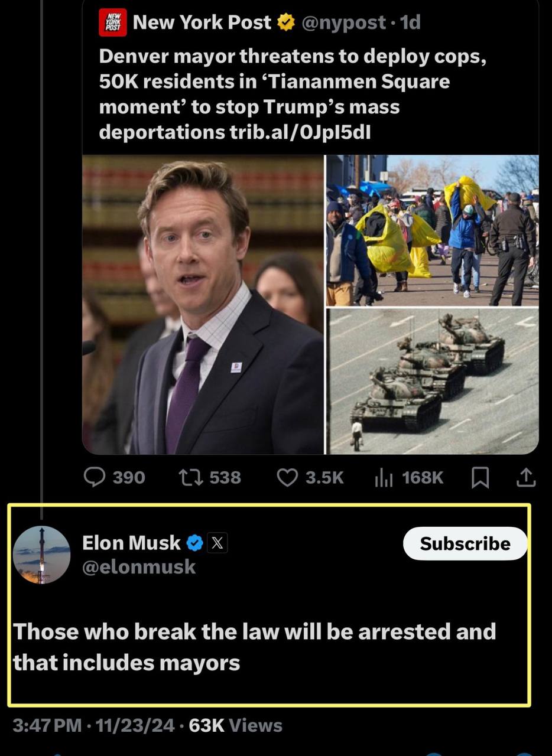Click Elon Musk's blue verified badge
Image resolution: width=552 pixels, height=756 pixels.
click(195, 542)
